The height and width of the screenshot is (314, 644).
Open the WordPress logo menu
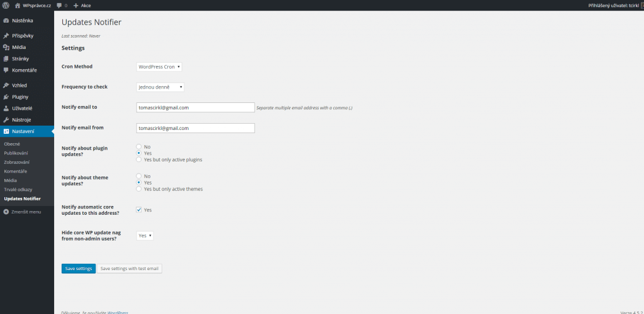(x=6, y=5)
